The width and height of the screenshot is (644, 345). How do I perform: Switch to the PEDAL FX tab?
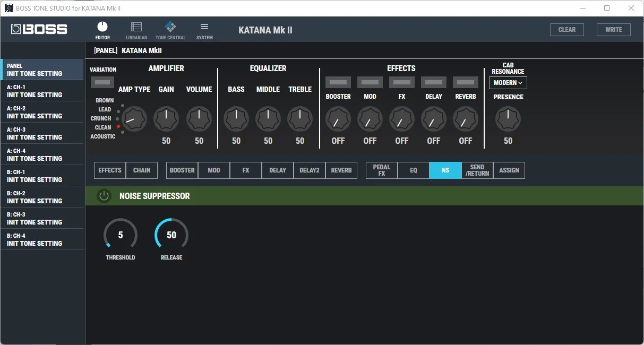tap(381, 170)
